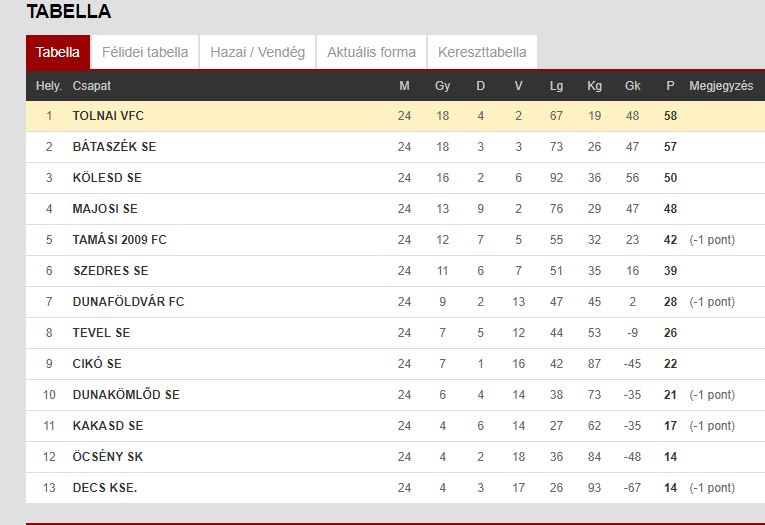Click TAMÁSI 2009 FC team name
This screenshot has width=765, height=525.
(x=120, y=240)
